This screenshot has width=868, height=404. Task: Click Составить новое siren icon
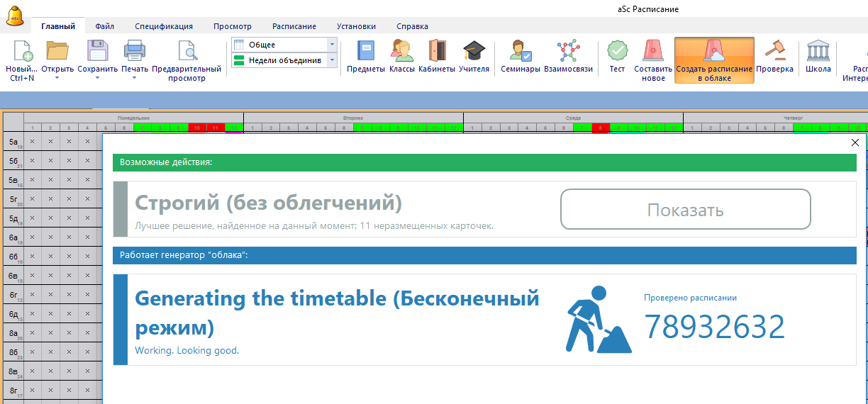pos(652,52)
